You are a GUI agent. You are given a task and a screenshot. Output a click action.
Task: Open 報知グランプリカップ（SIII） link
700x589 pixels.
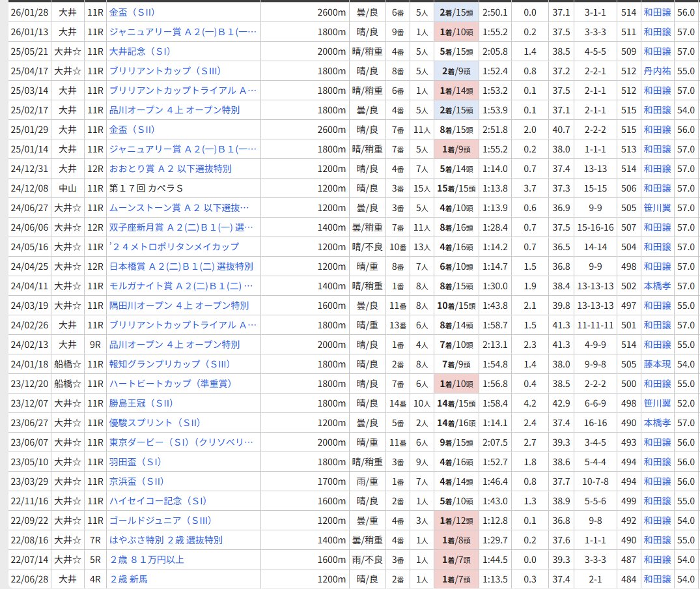click(x=170, y=364)
